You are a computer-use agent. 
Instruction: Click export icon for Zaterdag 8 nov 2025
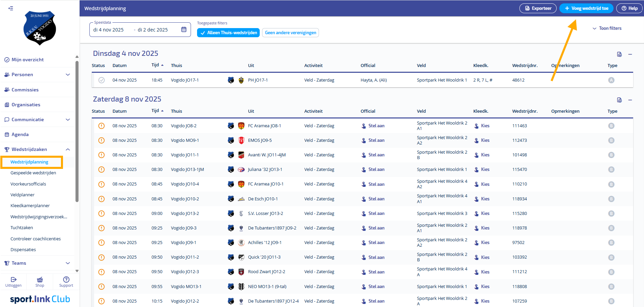click(619, 100)
